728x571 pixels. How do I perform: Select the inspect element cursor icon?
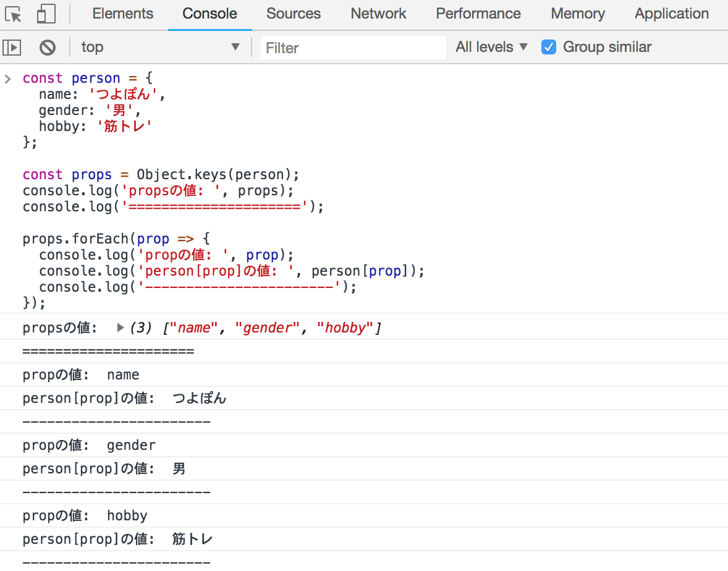11,14
